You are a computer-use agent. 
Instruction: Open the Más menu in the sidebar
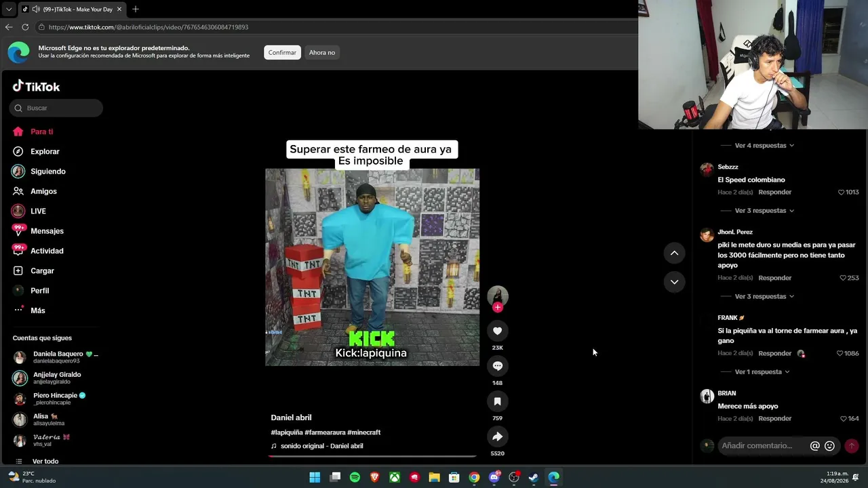click(x=29, y=310)
